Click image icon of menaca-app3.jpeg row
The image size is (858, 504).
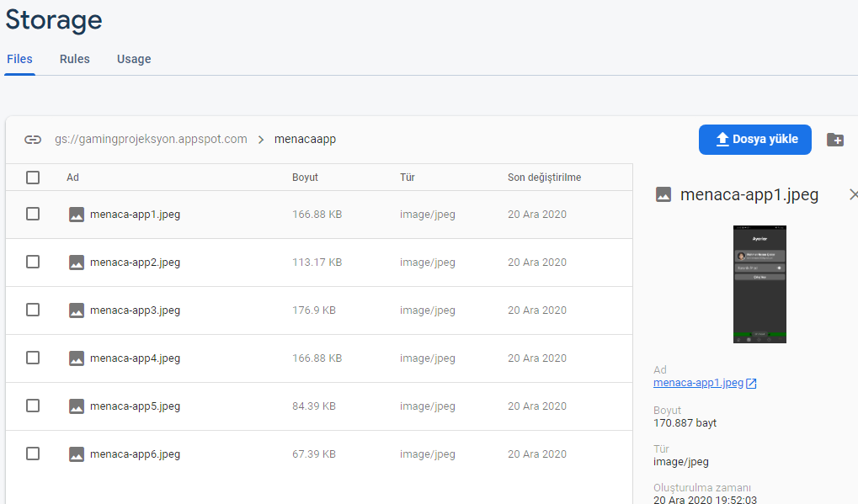(77, 310)
